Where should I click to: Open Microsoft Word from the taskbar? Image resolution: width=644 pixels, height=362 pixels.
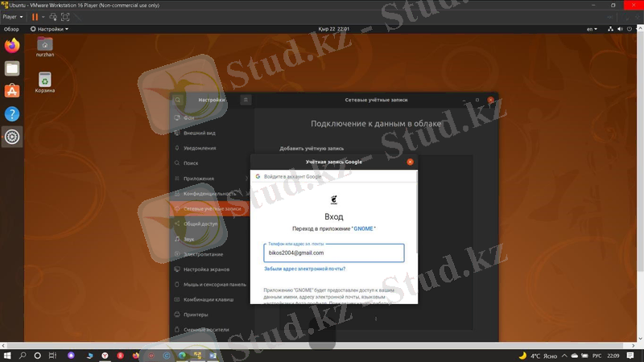pyautogui.click(x=213, y=356)
